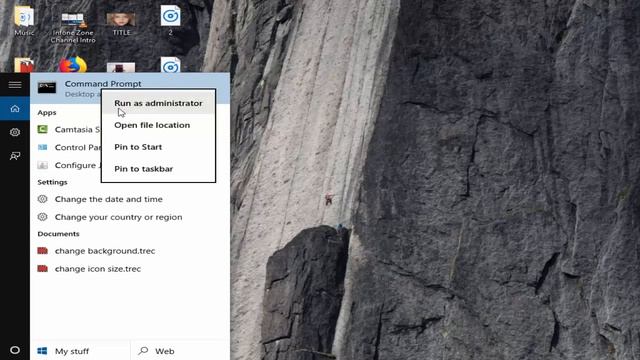
Task: Choose Run as administrator
Action: point(158,103)
